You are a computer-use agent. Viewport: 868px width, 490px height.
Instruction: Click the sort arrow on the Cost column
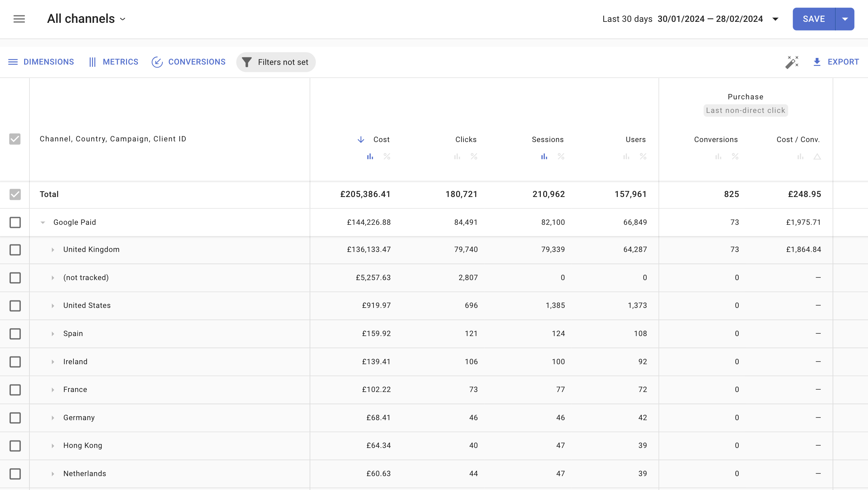pos(360,139)
